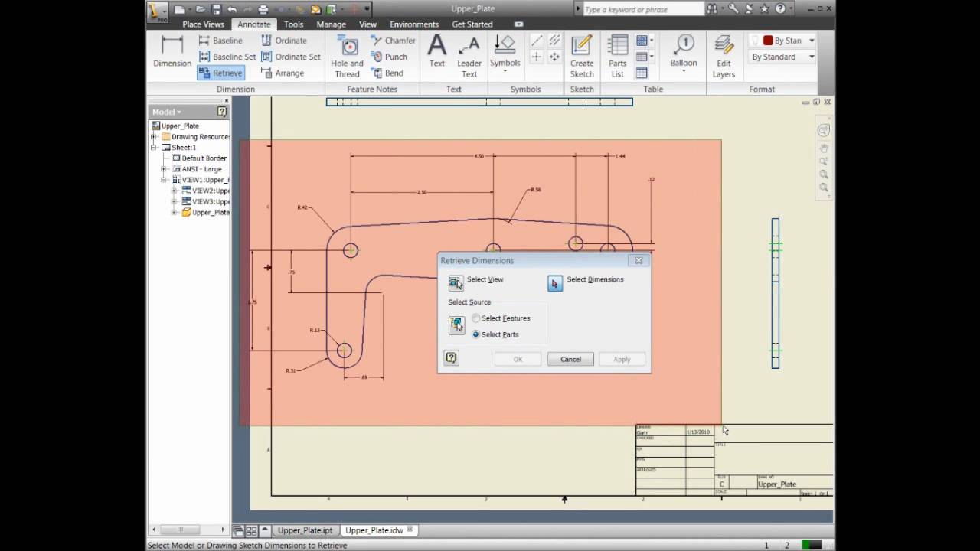
Task: Open the Hole and Thread note tool
Action: pos(347,57)
